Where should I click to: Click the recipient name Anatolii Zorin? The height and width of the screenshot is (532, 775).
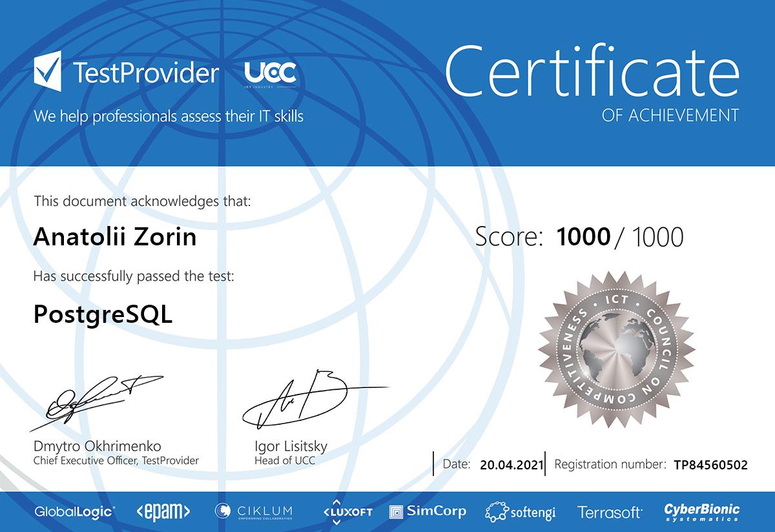(x=114, y=238)
